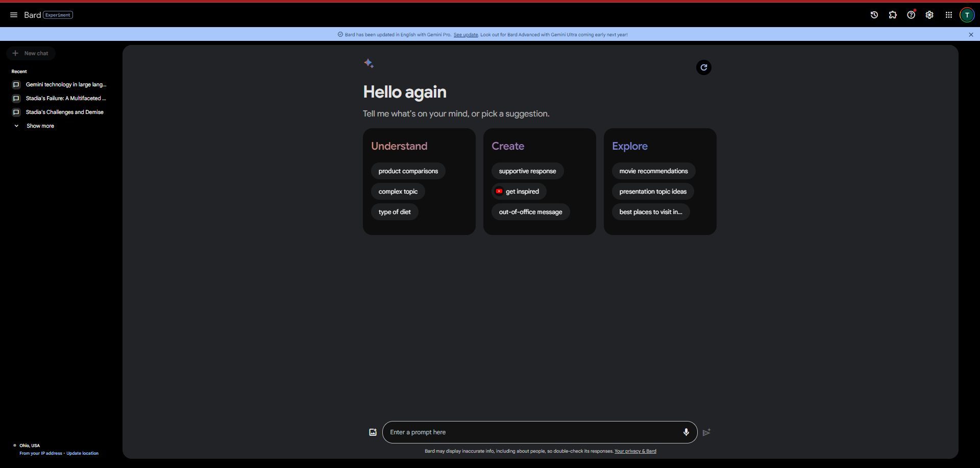980x468 pixels.
Task: Click the Experiment badge
Action: tap(58, 15)
